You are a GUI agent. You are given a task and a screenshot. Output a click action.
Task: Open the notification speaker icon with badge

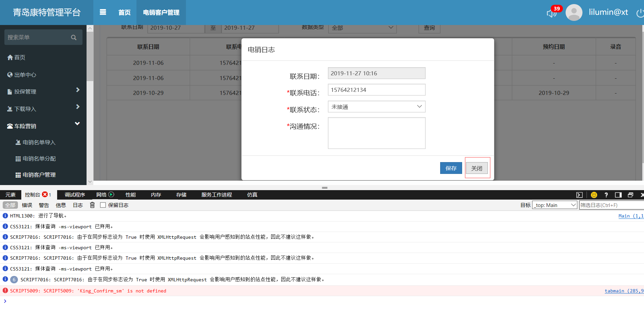[x=552, y=13]
